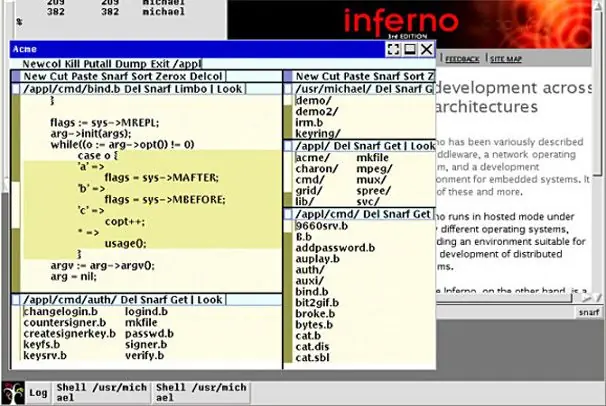Switch to the second Shell /usr/michael taskbar item
The width and height of the screenshot is (606, 406).
201,392
